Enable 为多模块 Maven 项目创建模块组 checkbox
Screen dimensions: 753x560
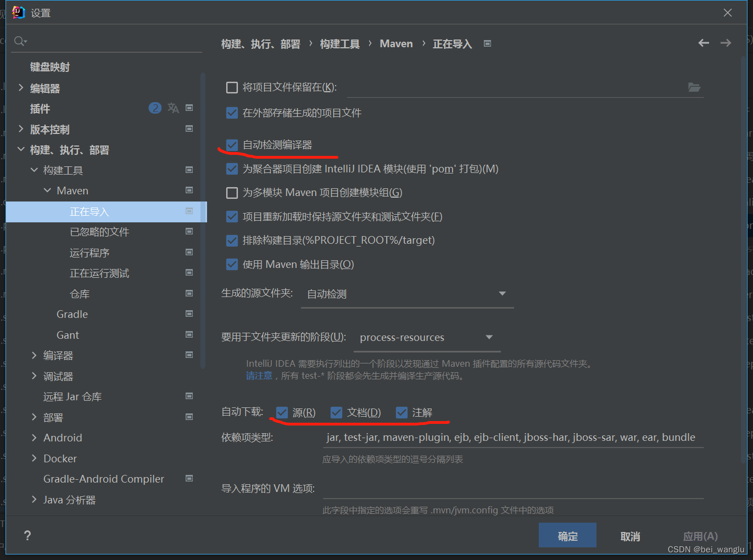coord(232,193)
